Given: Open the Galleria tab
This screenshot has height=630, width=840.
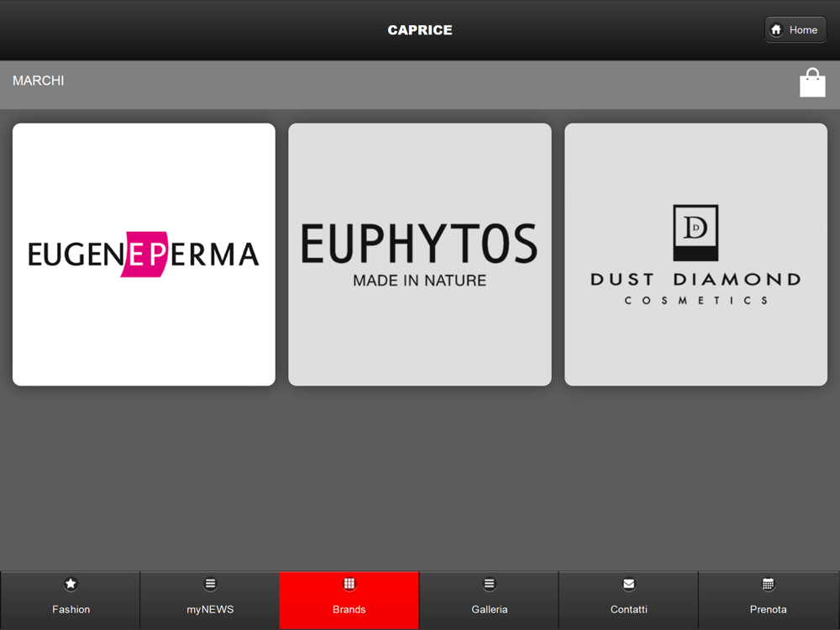Looking at the screenshot, I should (489, 600).
